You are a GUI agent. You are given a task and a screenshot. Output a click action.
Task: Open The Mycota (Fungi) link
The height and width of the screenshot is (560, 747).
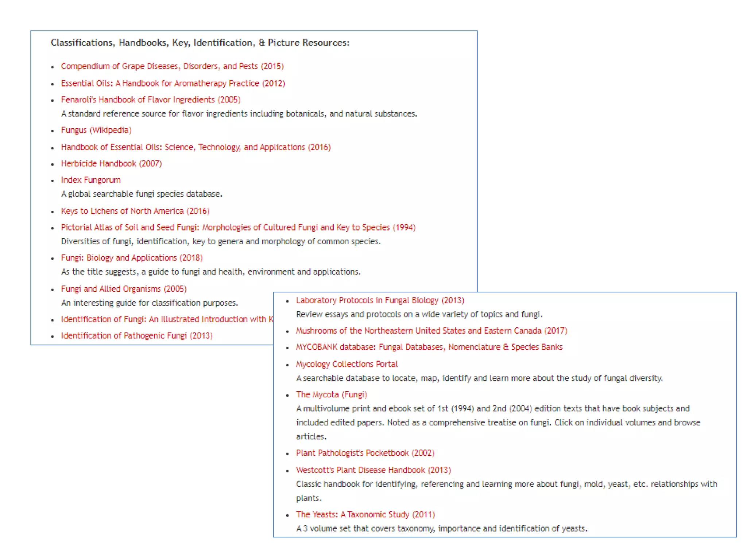[x=332, y=394]
